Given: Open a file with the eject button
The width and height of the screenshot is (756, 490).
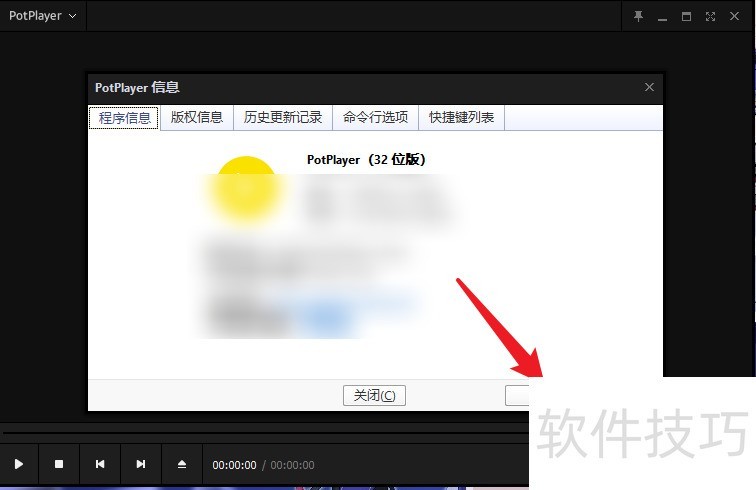Looking at the screenshot, I should 182,464.
